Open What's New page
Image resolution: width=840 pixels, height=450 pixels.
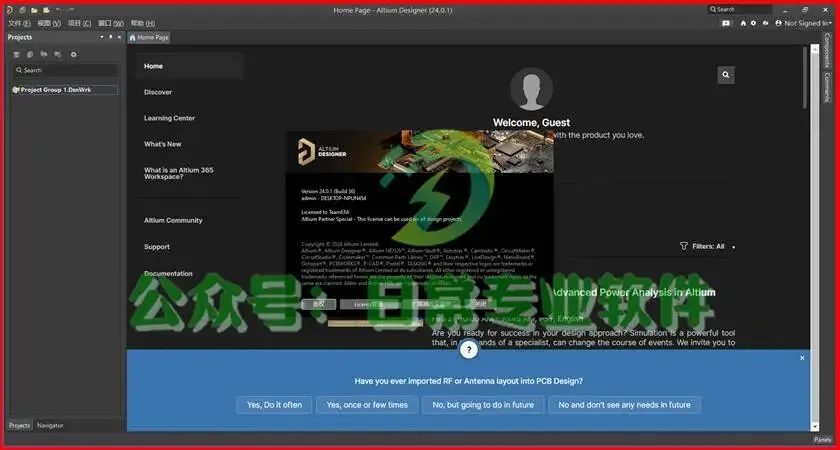(x=162, y=144)
